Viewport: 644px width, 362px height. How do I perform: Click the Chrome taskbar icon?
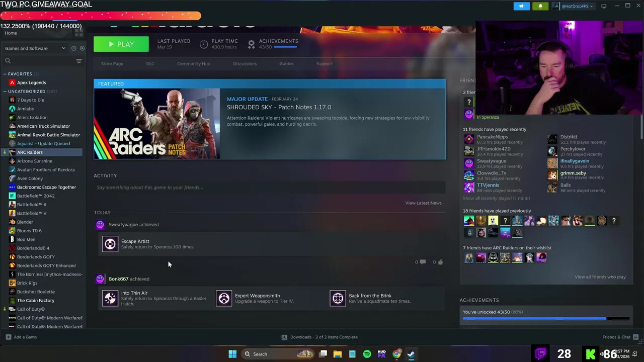pos(396,354)
